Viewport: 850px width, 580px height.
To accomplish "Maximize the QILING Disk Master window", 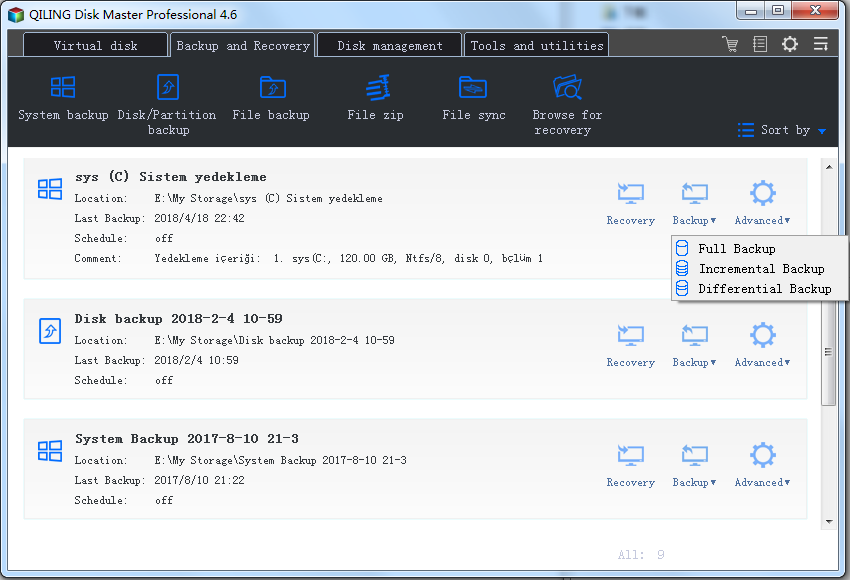I will 778,10.
